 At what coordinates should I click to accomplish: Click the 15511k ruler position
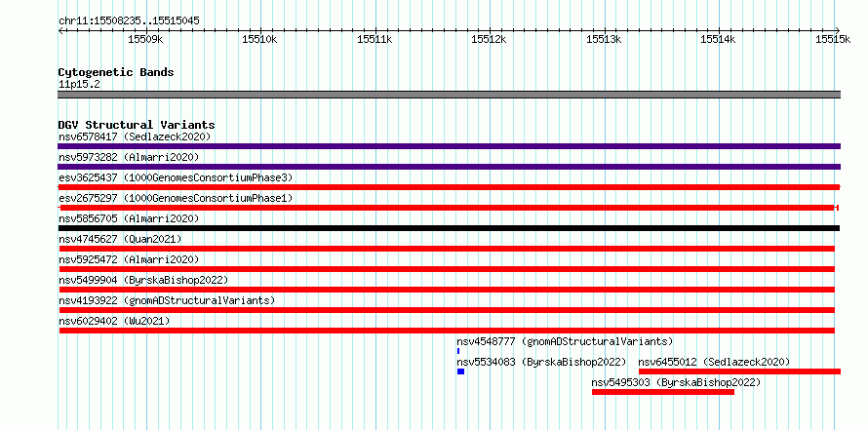375,39
